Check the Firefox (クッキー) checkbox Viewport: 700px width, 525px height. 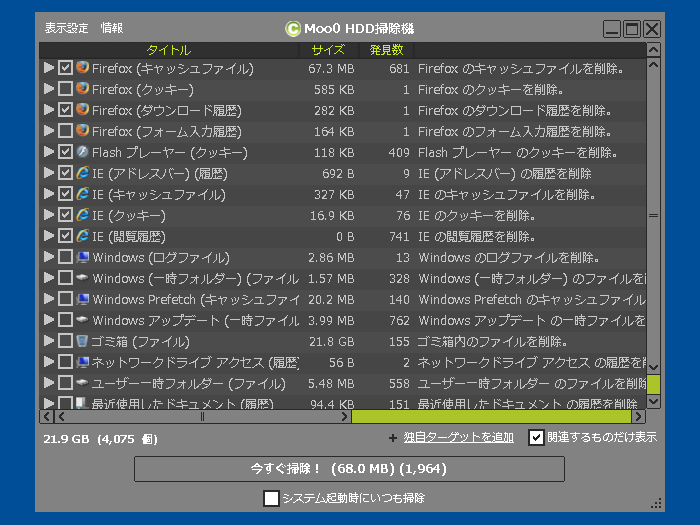[x=65, y=89]
